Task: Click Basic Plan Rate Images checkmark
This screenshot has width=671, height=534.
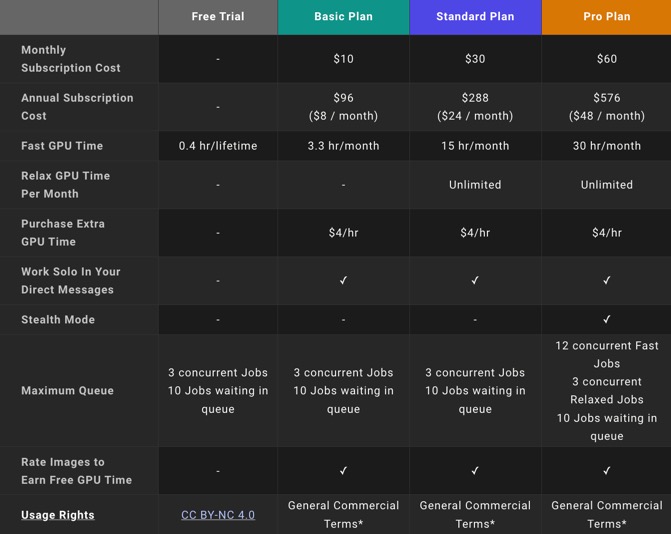Action: [343, 471]
